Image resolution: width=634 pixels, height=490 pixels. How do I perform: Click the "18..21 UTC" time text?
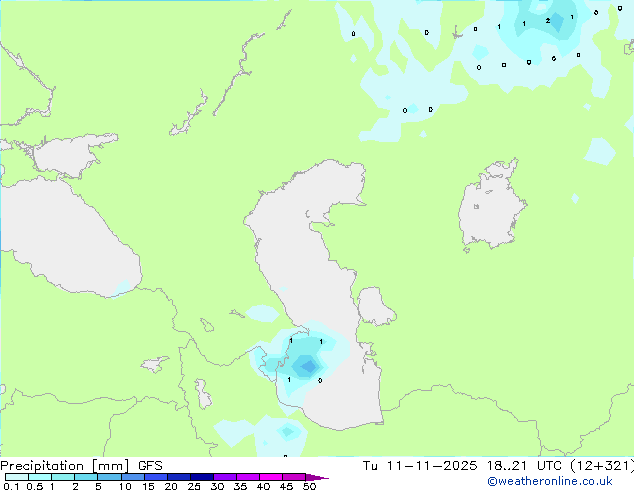(x=524, y=466)
